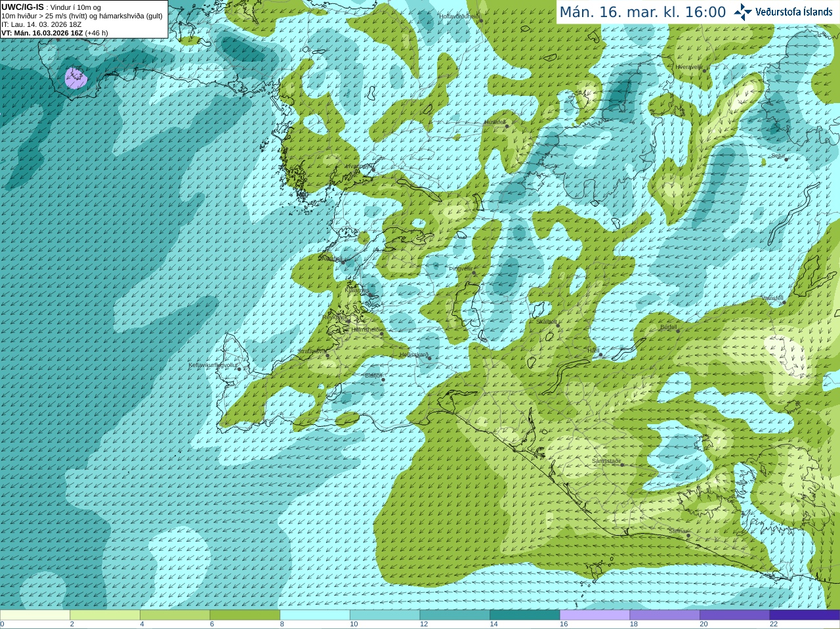The image size is (840, 629).
Task: Click the UWC/IG-IS model title text
Action: click(x=22, y=7)
